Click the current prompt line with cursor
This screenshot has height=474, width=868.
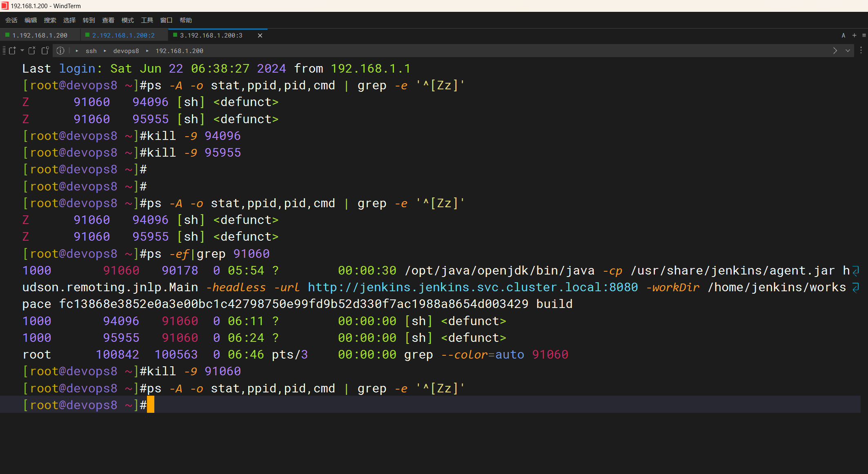(430, 405)
